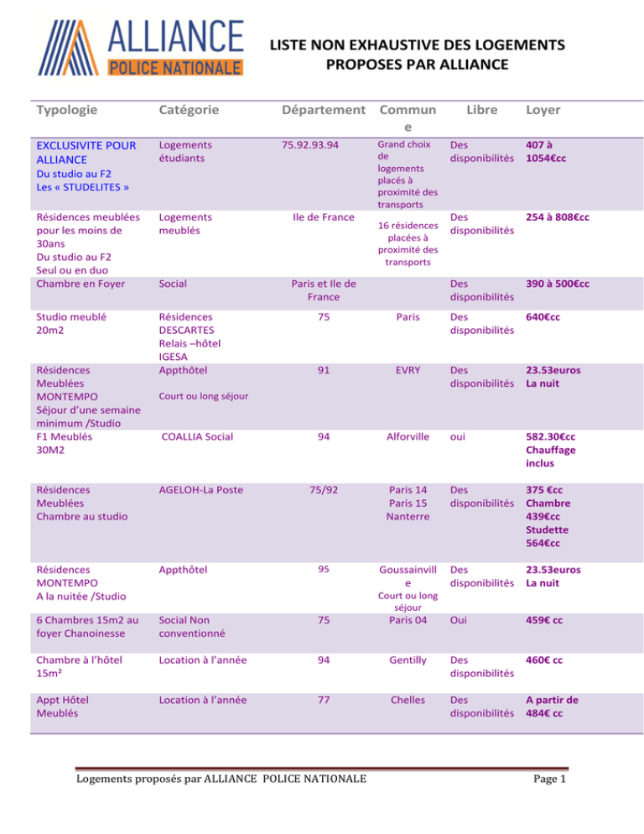
Task: Click '16 résidences placées à proximité' cell
Action: coord(408,243)
